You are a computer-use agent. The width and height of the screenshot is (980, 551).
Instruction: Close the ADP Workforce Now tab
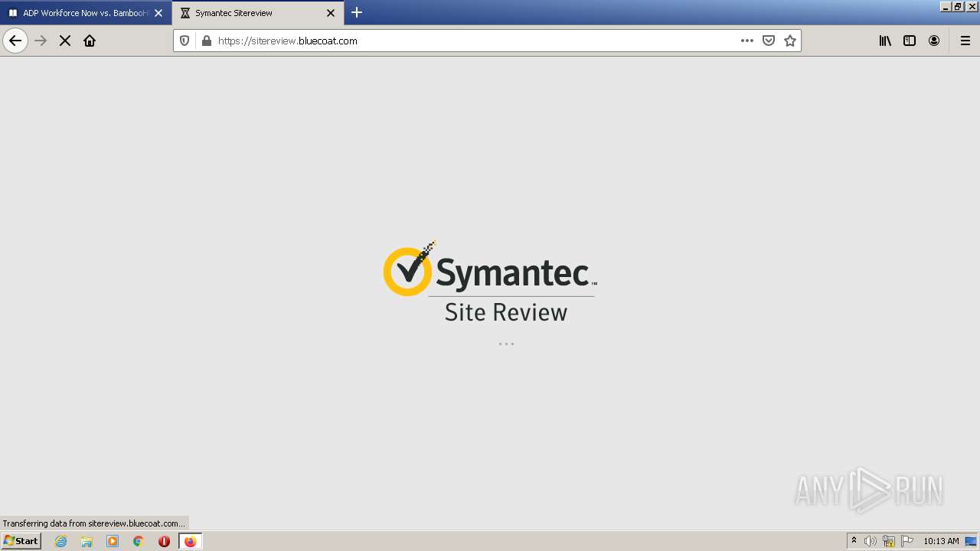(x=158, y=13)
